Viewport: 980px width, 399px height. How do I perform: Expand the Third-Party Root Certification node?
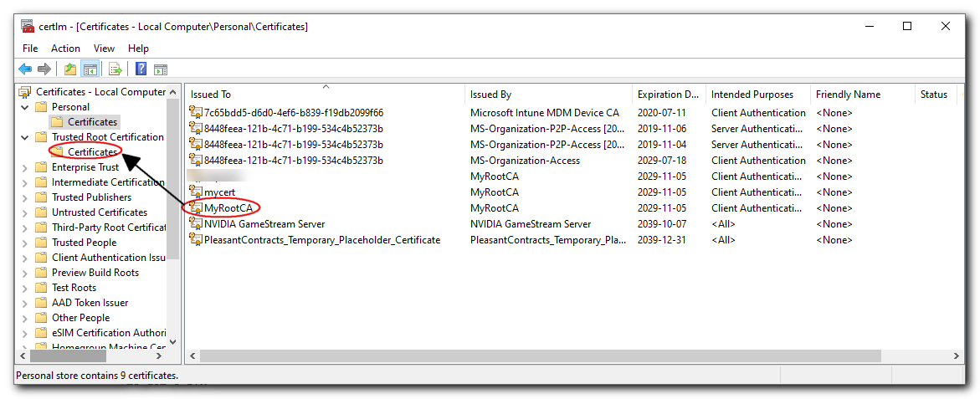click(x=25, y=228)
